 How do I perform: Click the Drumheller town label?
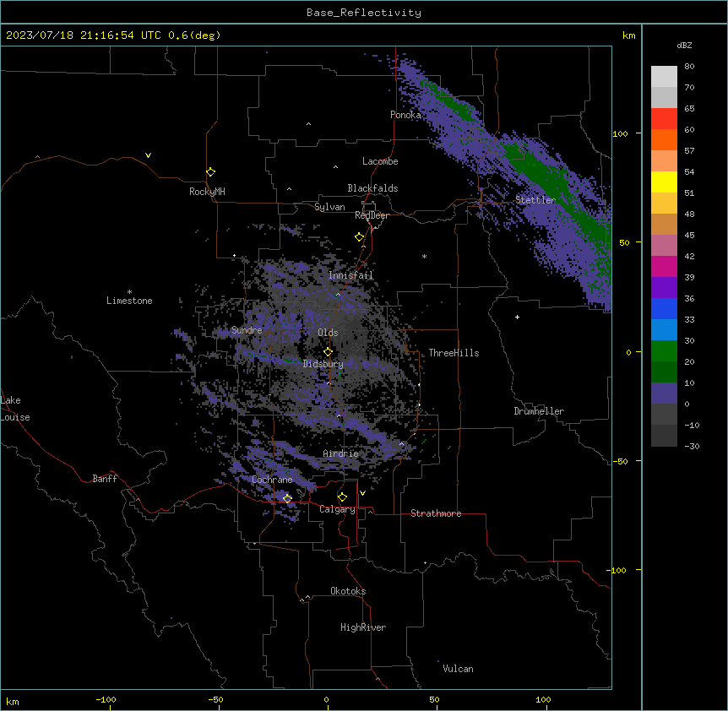[x=539, y=411]
